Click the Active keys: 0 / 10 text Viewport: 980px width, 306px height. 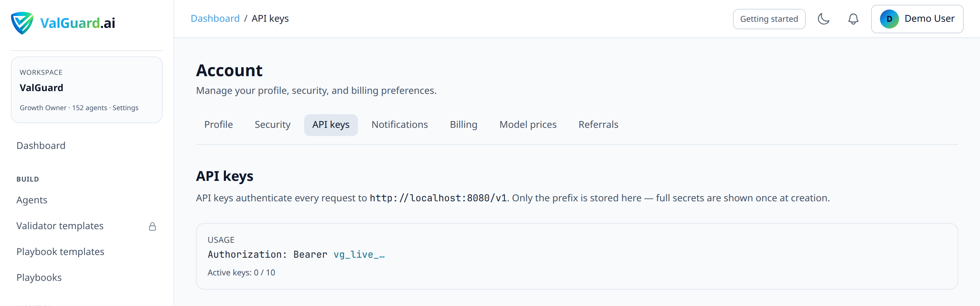pos(241,273)
